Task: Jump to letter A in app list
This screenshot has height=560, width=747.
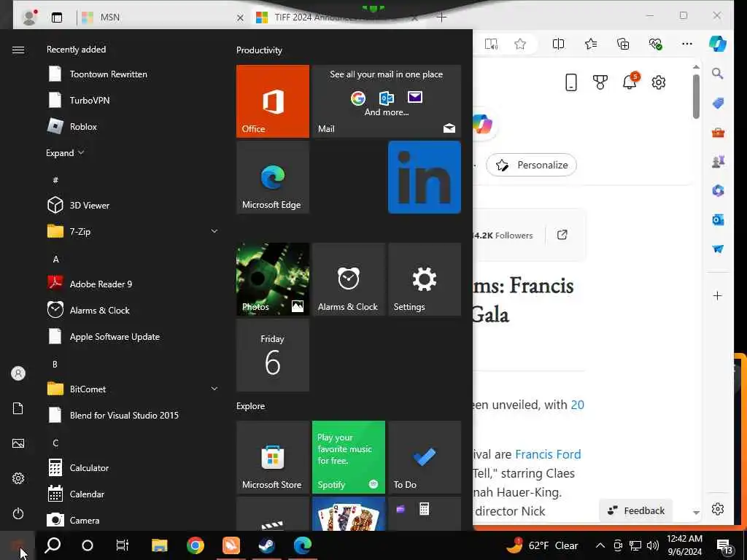Action: (55, 260)
